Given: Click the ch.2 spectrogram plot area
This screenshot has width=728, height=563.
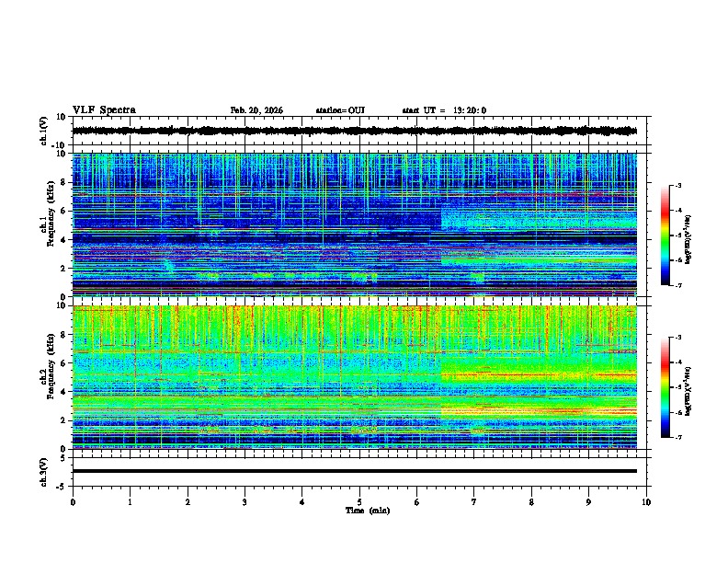Looking at the screenshot, I should tap(355, 377).
